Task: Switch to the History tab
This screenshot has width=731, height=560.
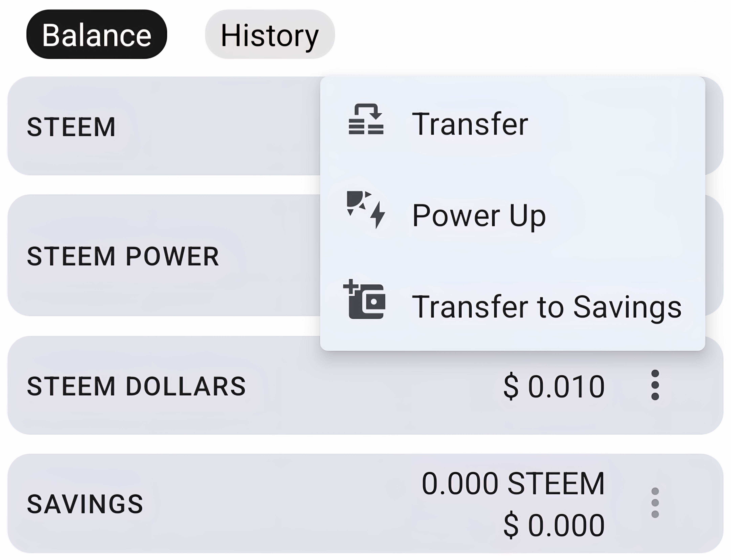Action: pyautogui.click(x=270, y=34)
